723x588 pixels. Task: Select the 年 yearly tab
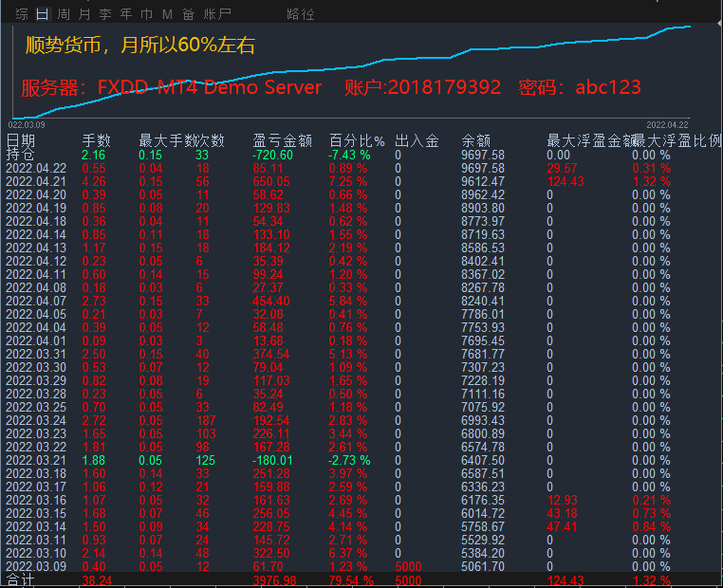pyautogui.click(x=126, y=14)
